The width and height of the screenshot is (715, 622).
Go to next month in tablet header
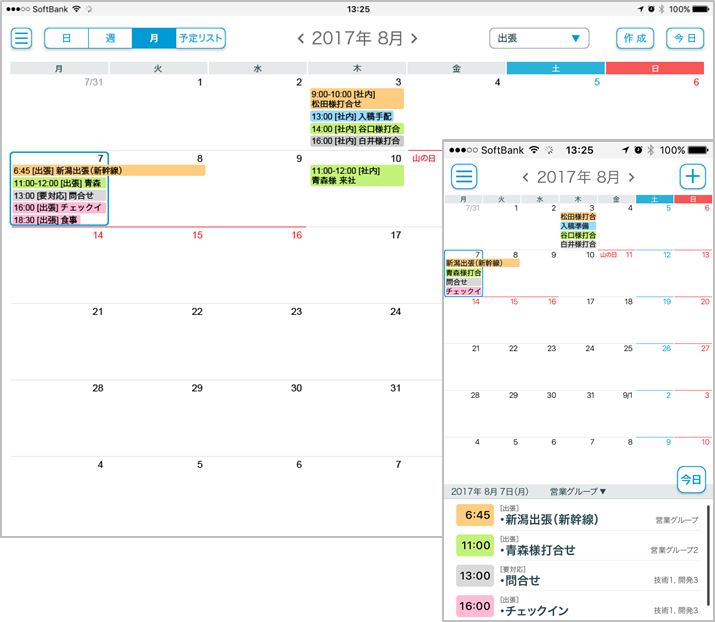tap(414, 39)
